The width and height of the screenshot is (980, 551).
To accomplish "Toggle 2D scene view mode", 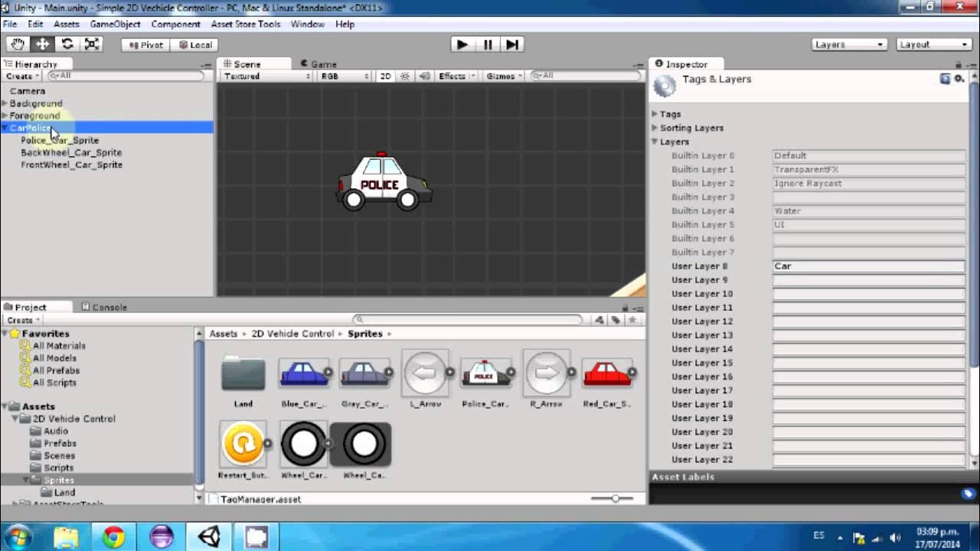I will pyautogui.click(x=386, y=76).
